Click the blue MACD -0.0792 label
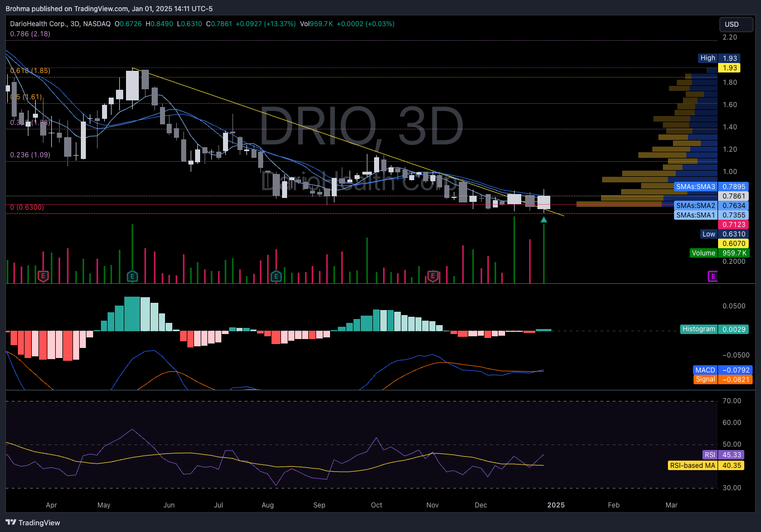Viewport: 761px width, 532px height. coord(723,370)
